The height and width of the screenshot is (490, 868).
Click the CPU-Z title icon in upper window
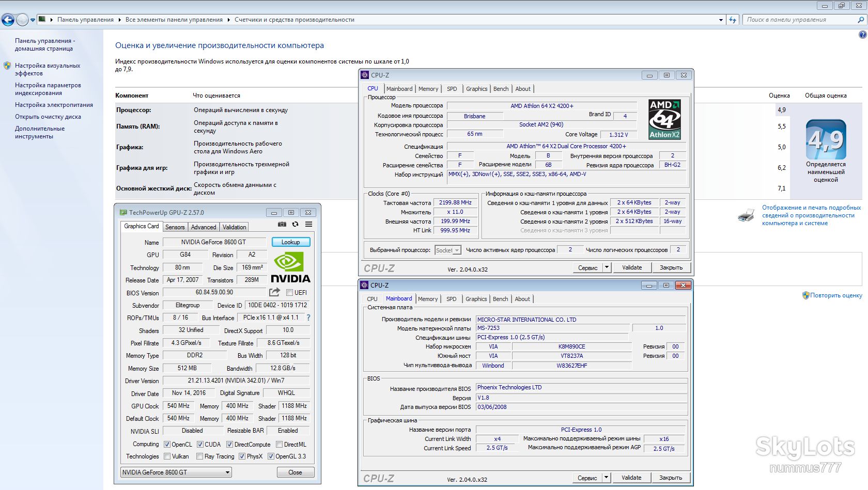(x=365, y=75)
